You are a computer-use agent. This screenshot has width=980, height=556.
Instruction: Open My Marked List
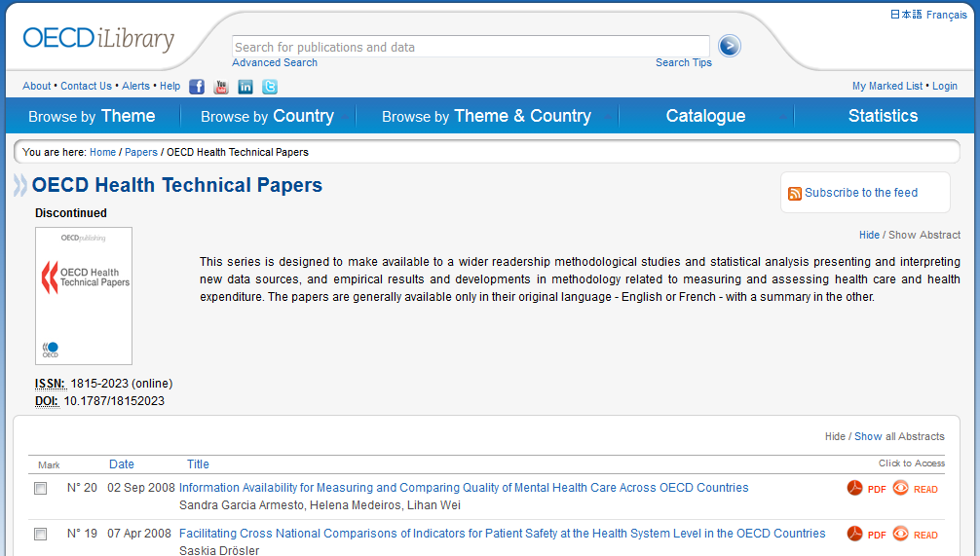click(x=887, y=87)
